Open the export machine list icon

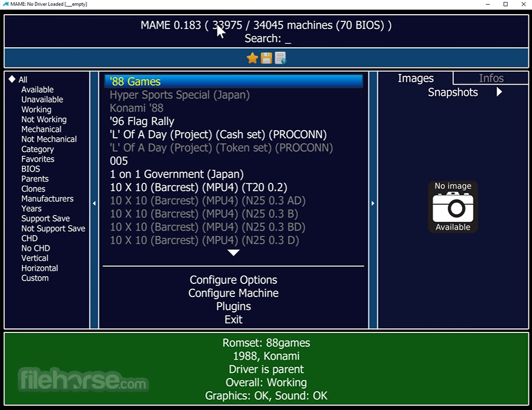click(280, 58)
